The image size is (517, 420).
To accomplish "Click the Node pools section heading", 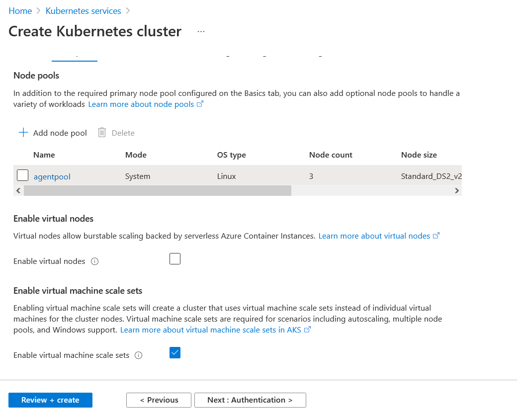I will coord(36,76).
